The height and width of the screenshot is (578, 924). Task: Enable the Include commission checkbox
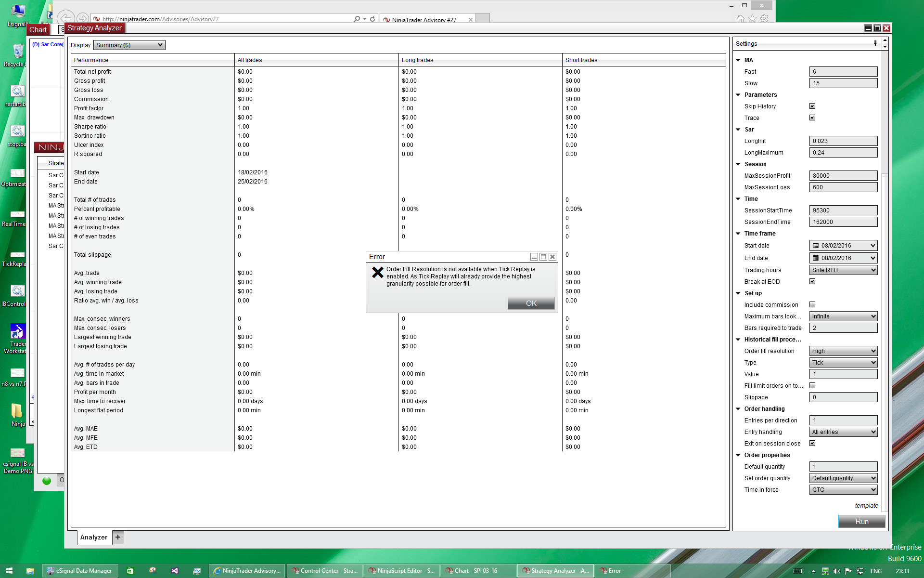(x=812, y=305)
